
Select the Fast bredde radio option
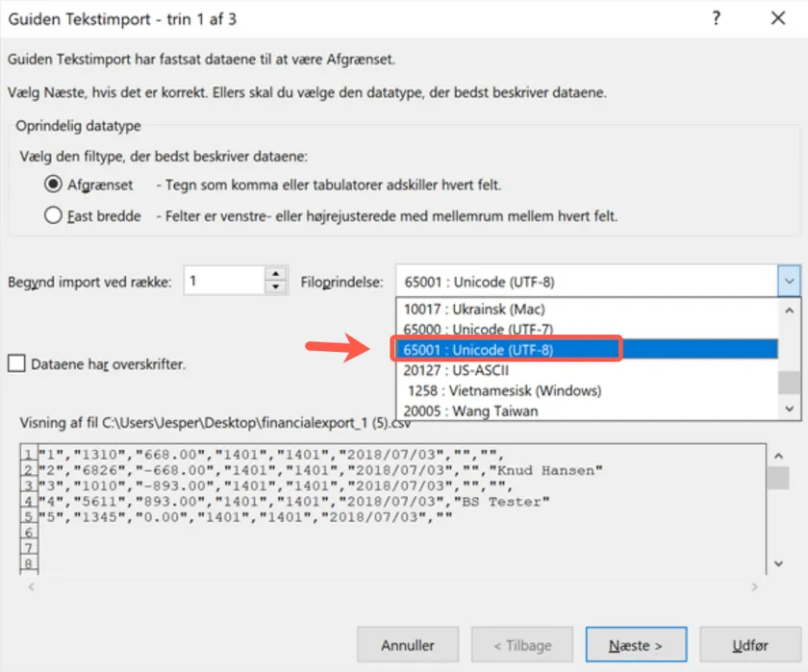(54, 216)
